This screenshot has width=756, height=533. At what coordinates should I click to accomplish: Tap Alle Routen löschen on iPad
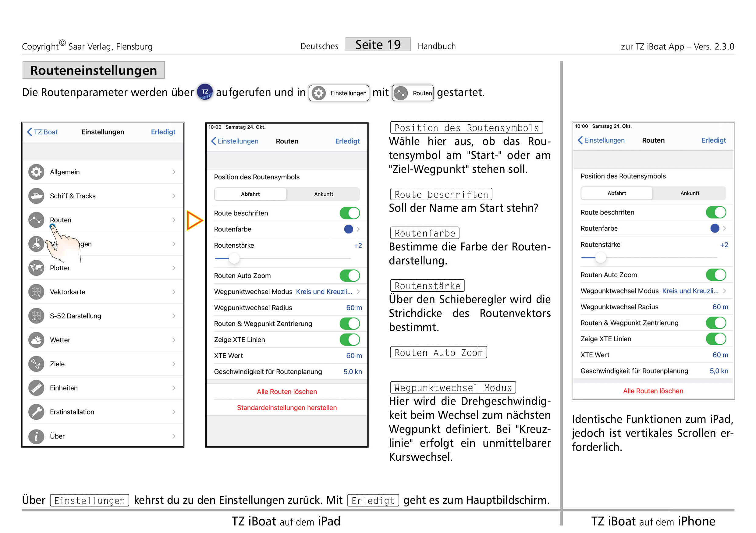pyautogui.click(x=287, y=392)
